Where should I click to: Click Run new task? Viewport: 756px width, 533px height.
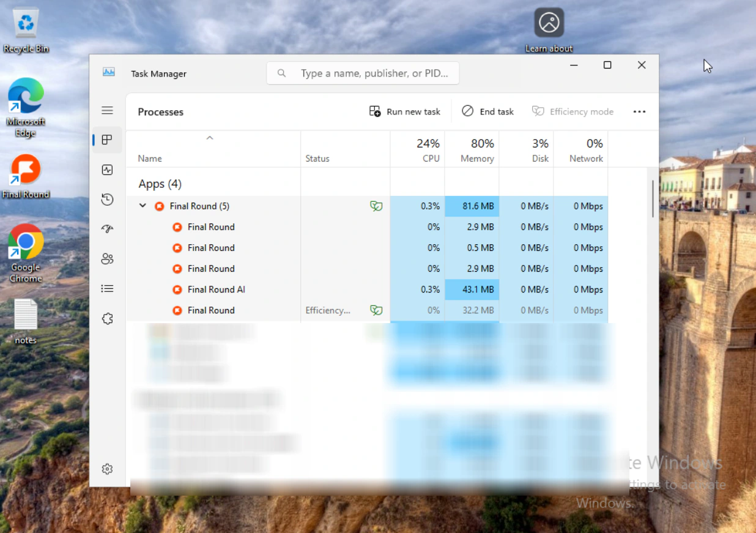(405, 111)
